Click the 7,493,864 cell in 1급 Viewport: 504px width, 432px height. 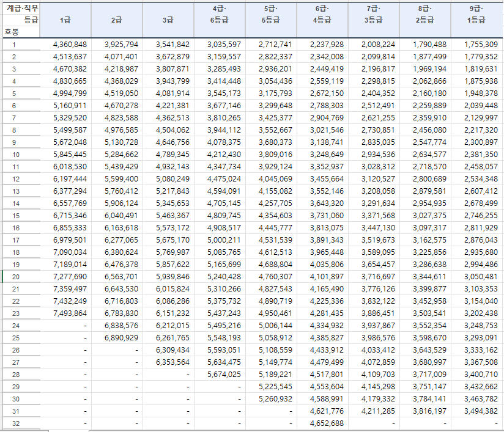65,313
